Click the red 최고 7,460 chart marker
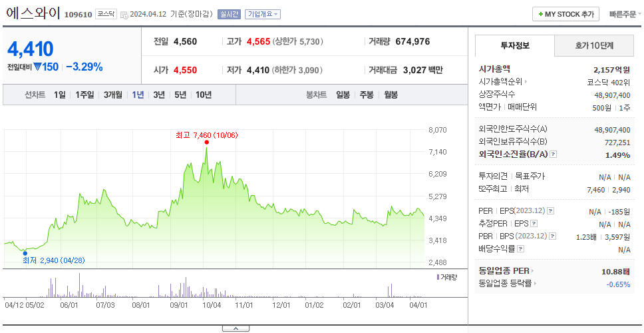This screenshot has height=333, width=644. (207, 143)
